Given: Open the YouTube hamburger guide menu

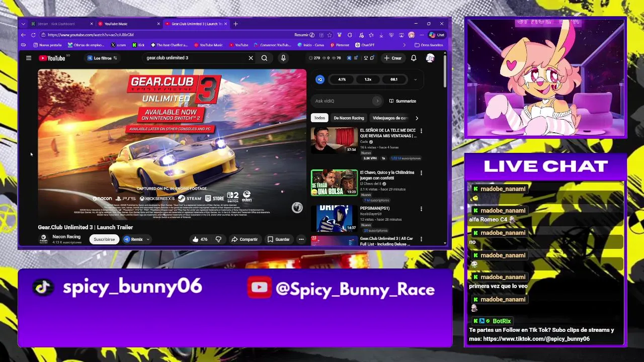Looking at the screenshot, I should coord(29,58).
